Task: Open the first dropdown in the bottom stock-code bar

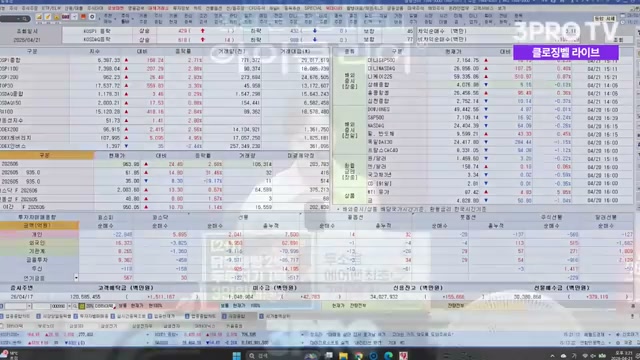Action: [29, 306]
